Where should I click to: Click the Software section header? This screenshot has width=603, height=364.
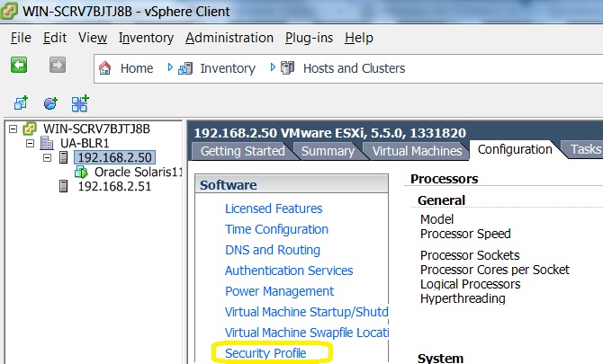[x=292, y=184]
